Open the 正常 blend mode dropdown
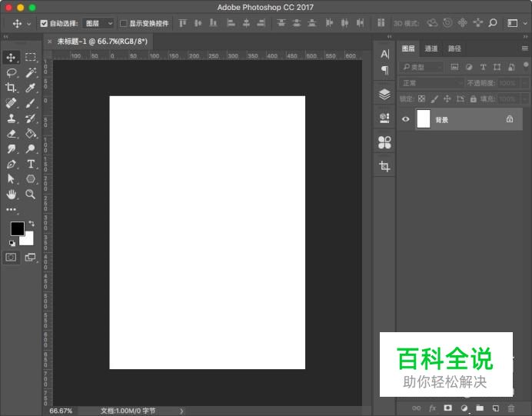Viewport: 532px width, 416px height. (431, 83)
